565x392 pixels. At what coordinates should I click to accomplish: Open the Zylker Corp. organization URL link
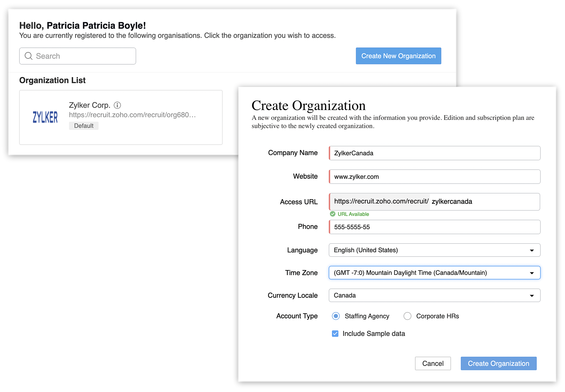[132, 115]
